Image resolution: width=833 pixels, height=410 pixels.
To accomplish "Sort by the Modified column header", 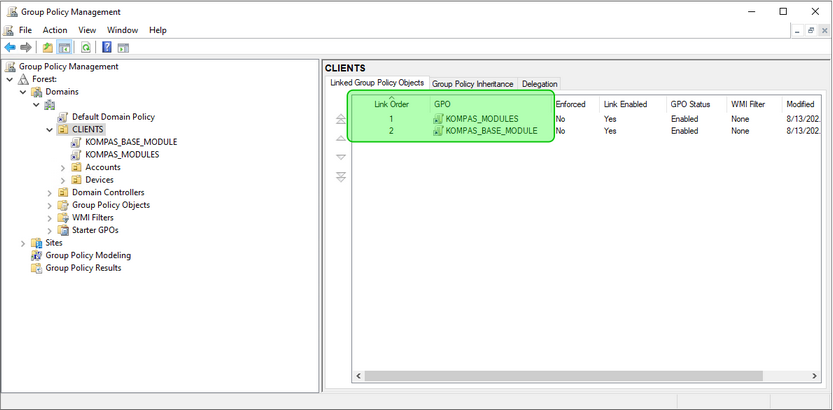I will [x=801, y=104].
